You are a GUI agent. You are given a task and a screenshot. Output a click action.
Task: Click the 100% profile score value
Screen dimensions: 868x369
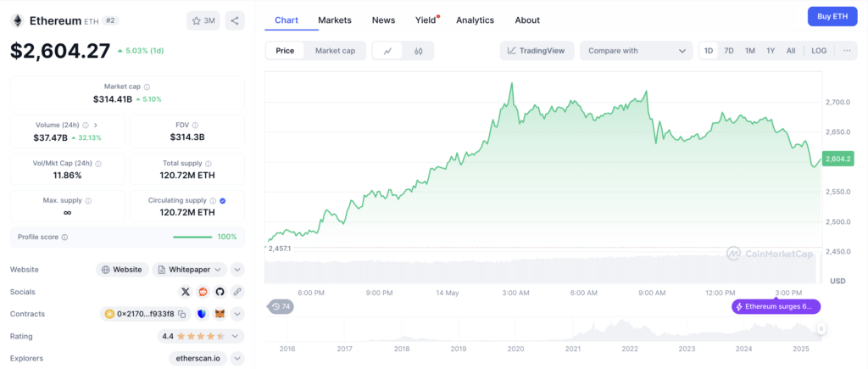[227, 238]
